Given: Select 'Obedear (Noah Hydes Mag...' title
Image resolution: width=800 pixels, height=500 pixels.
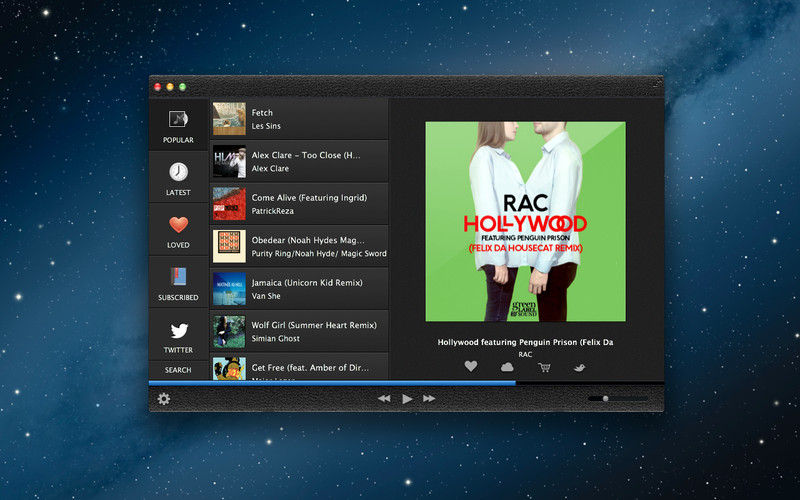Looking at the screenshot, I should point(308,240).
